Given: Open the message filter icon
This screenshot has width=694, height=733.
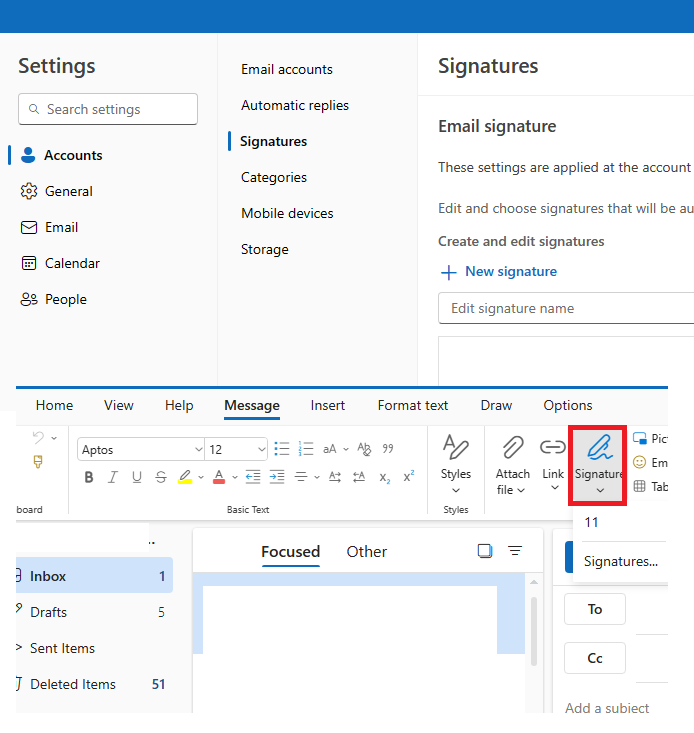Looking at the screenshot, I should pyautogui.click(x=515, y=551).
